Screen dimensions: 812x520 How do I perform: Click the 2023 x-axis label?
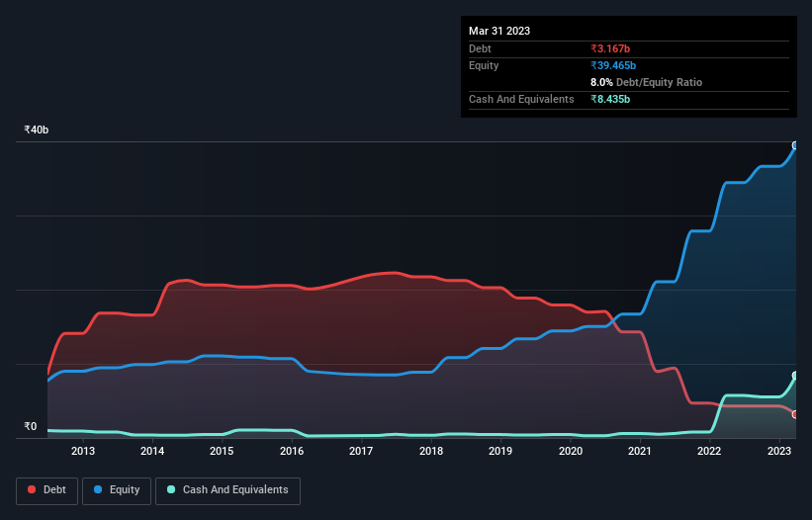coord(778,451)
